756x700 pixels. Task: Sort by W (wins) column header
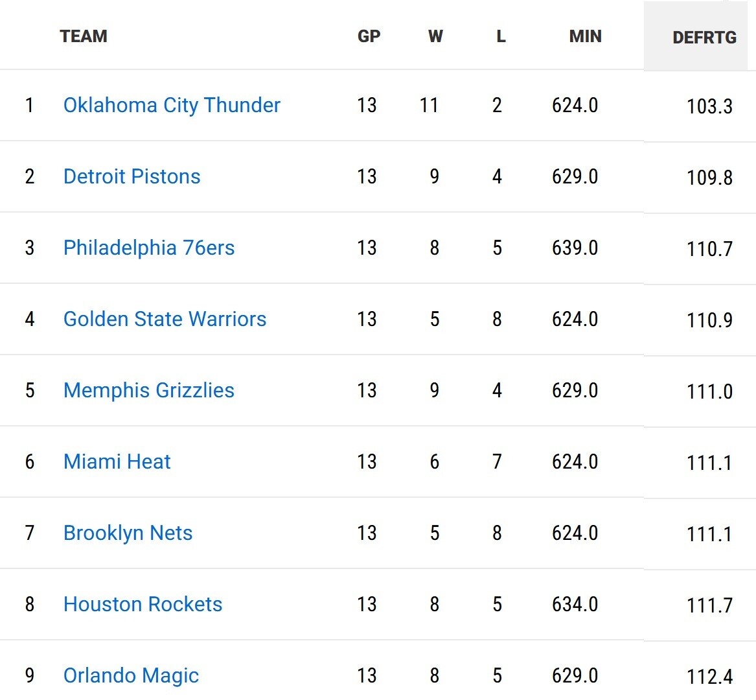435,36
